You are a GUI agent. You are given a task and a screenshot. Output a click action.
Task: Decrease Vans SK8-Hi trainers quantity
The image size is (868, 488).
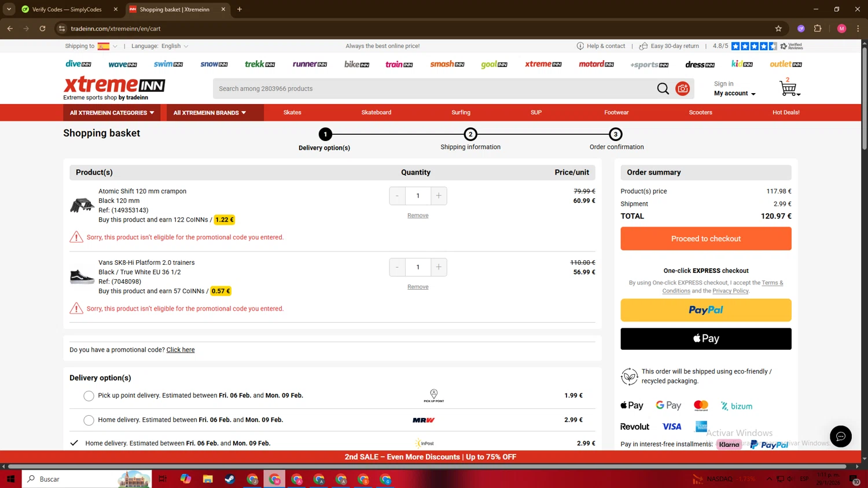398,267
